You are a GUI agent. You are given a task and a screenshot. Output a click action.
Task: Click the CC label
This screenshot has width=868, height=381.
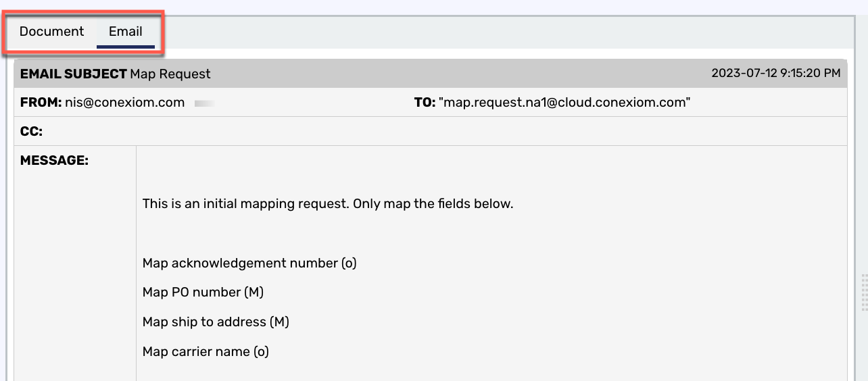click(31, 132)
